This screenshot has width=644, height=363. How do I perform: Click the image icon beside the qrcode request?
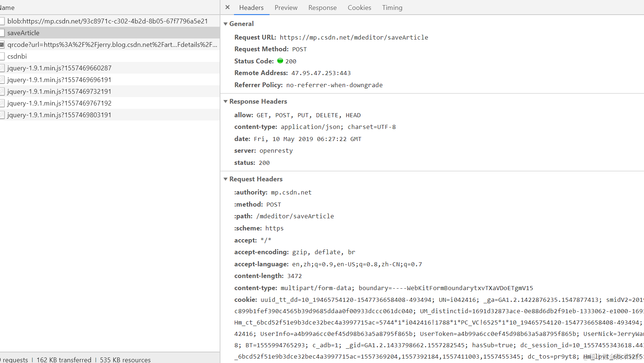pos(3,44)
